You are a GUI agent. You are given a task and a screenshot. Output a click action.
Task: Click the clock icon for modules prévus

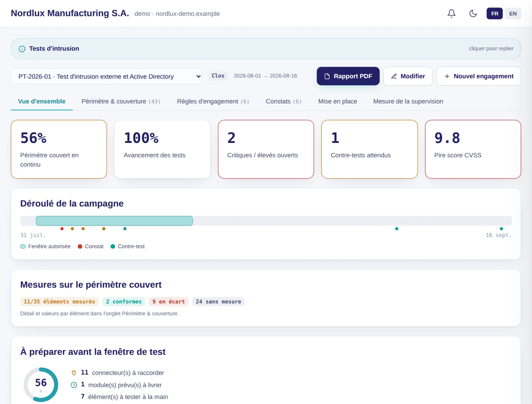(74, 385)
